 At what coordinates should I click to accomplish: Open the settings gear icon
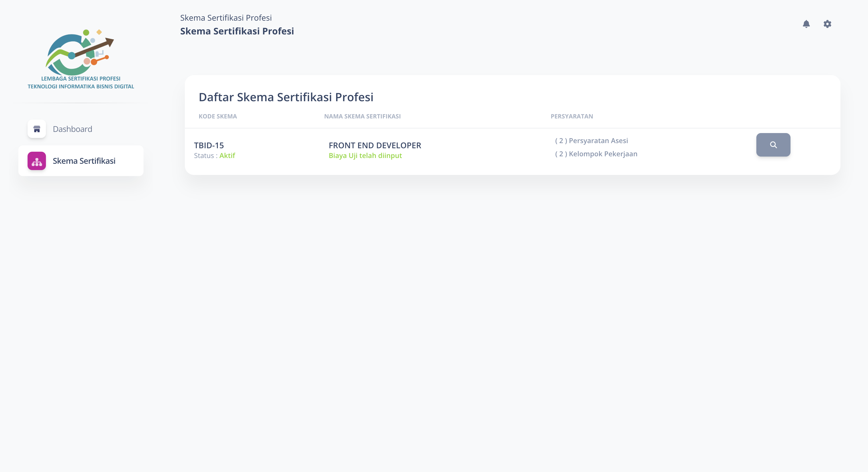tap(827, 24)
